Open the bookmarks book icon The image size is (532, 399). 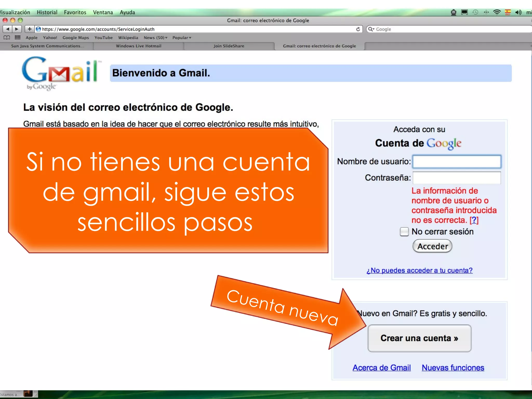[7, 38]
